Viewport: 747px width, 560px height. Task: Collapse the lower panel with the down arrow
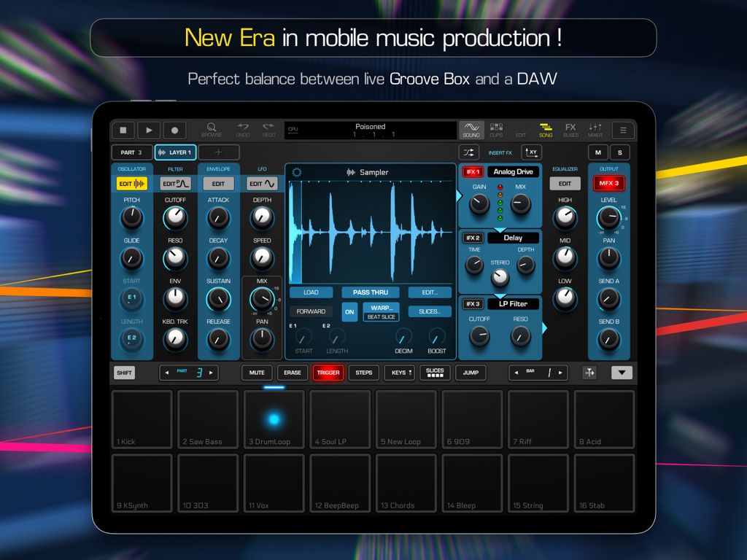click(622, 373)
